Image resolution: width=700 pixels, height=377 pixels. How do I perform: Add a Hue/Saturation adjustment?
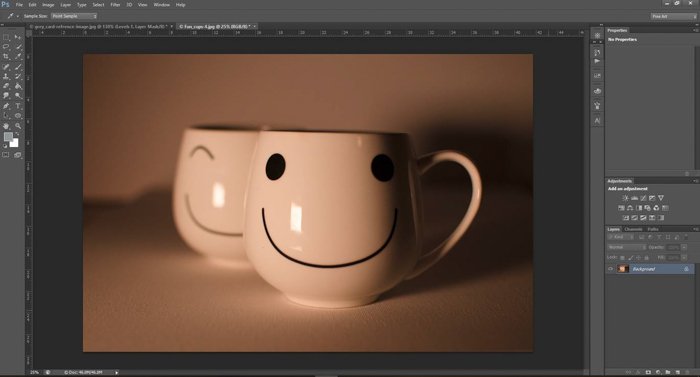pyautogui.click(x=621, y=208)
